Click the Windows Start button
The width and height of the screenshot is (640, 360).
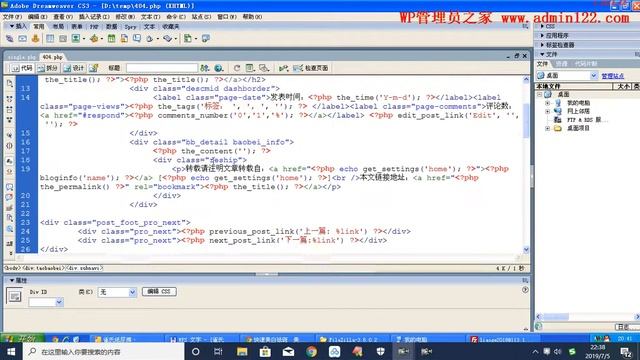[11, 351]
